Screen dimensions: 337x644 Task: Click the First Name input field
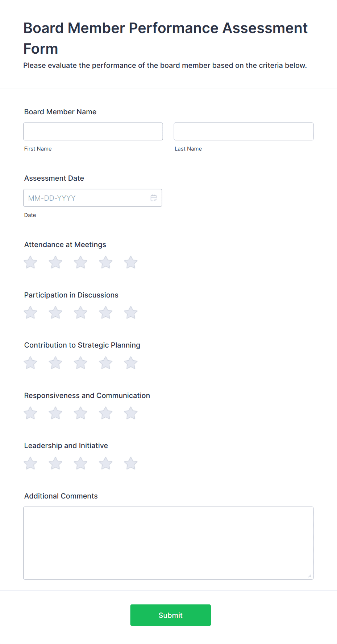(93, 131)
